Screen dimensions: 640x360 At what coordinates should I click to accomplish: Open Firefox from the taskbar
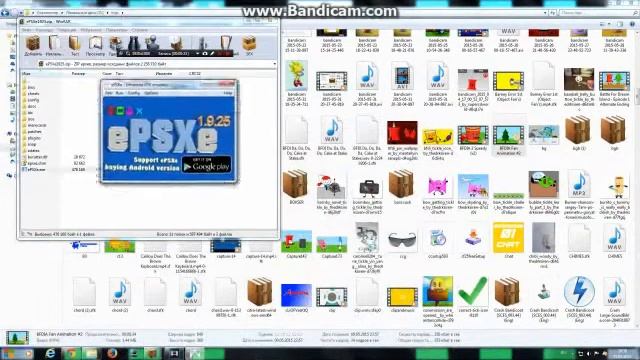112,353
